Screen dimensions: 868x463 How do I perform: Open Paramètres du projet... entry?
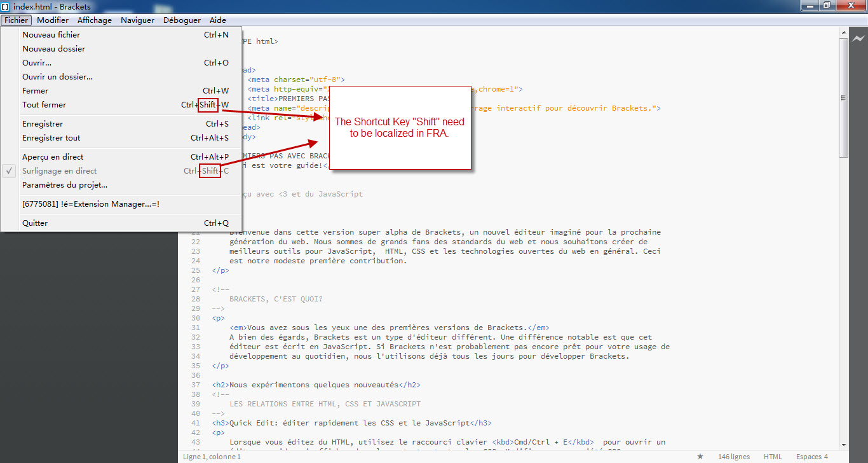tap(121, 185)
